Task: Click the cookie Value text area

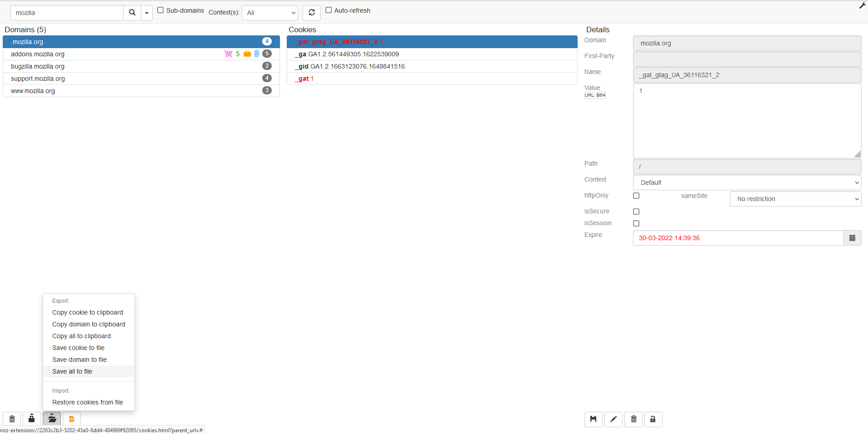Action: (x=747, y=121)
